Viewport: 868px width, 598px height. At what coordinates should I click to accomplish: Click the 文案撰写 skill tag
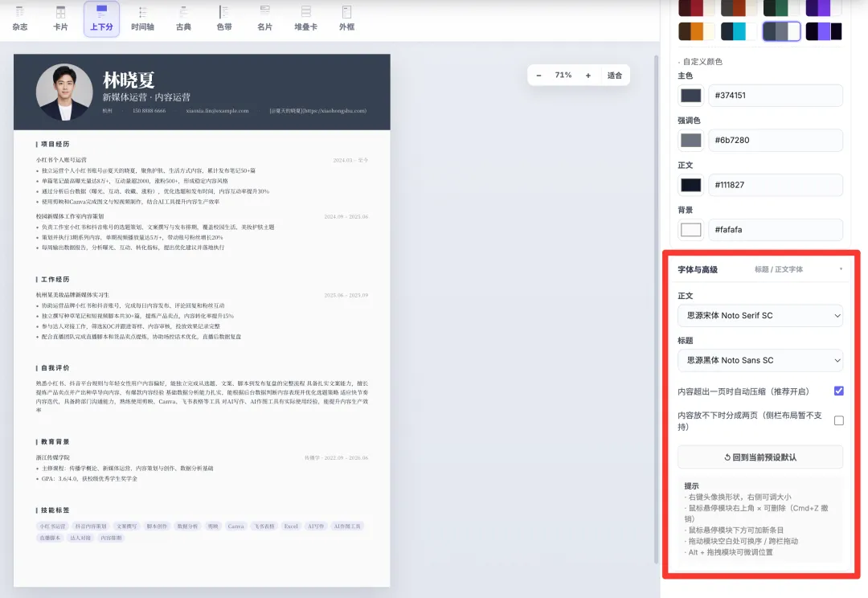[x=127, y=526]
